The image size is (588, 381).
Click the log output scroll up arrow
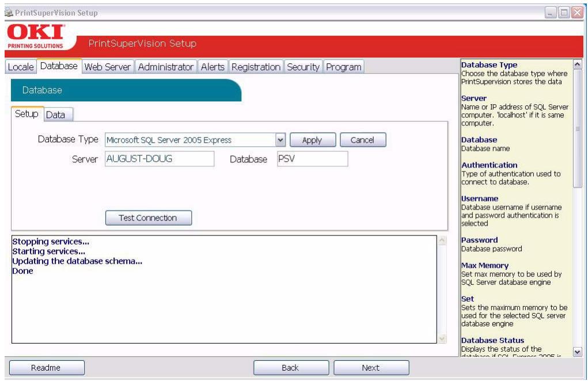click(x=442, y=241)
